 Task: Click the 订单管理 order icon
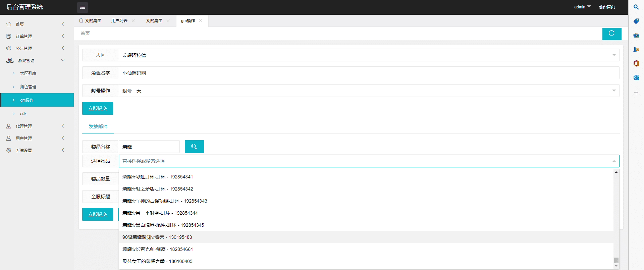9,36
